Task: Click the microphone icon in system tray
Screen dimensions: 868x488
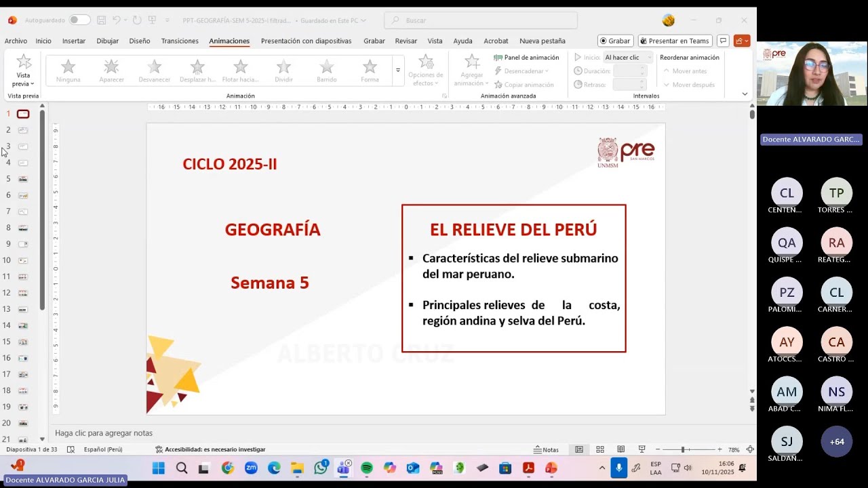Action: coord(618,468)
